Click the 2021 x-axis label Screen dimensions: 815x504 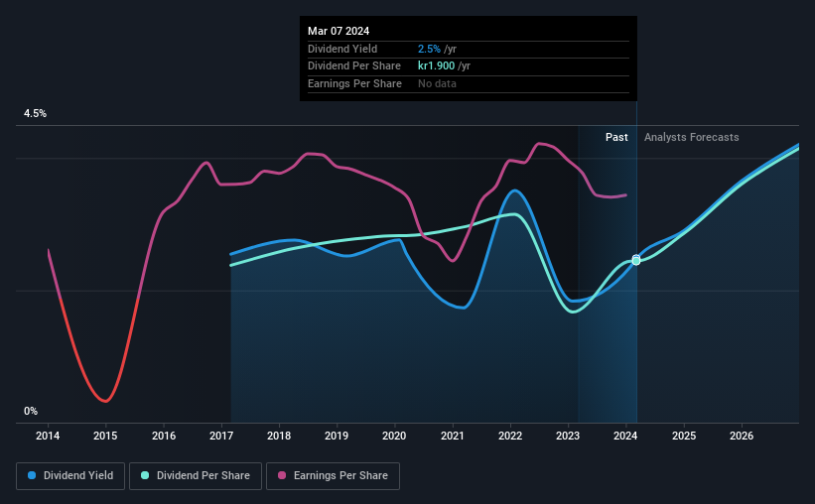pyautogui.click(x=453, y=436)
